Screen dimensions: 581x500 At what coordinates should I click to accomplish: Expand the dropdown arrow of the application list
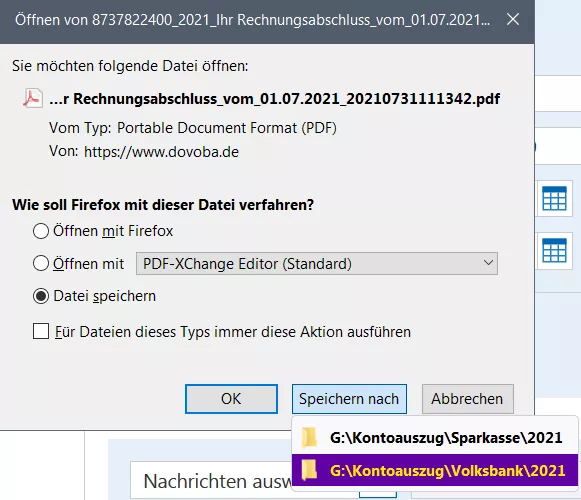coord(488,263)
